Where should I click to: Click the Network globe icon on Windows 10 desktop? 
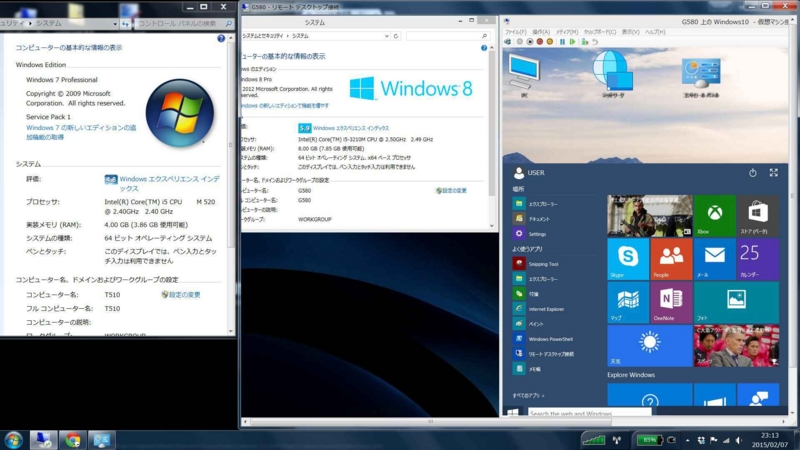tap(612, 73)
